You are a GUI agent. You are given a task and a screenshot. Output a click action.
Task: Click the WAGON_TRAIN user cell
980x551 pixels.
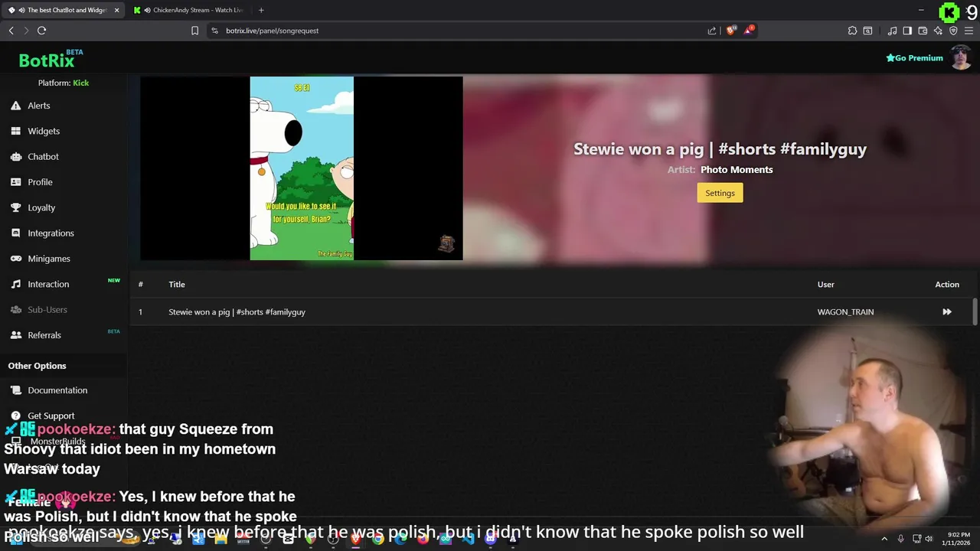pyautogui.click(x=845, y=312)
